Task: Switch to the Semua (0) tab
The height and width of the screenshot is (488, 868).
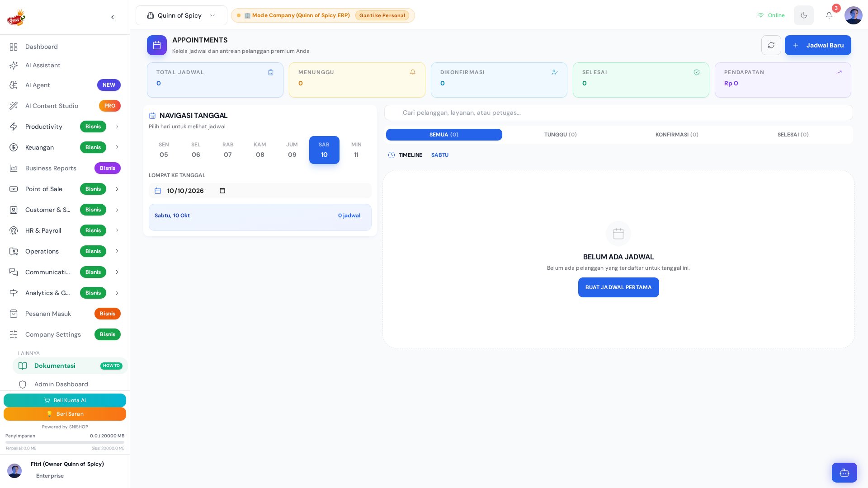Action: [x=444, y=135]
